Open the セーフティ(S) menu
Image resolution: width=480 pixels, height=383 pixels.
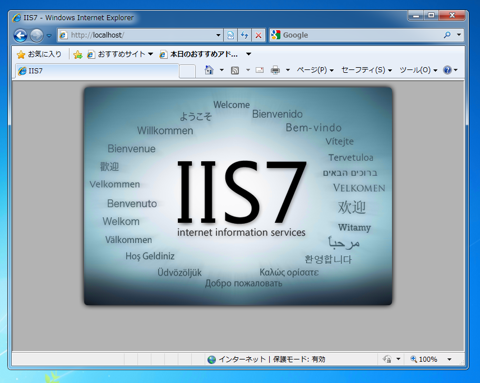pyautogui.click(x=366, y=70)
